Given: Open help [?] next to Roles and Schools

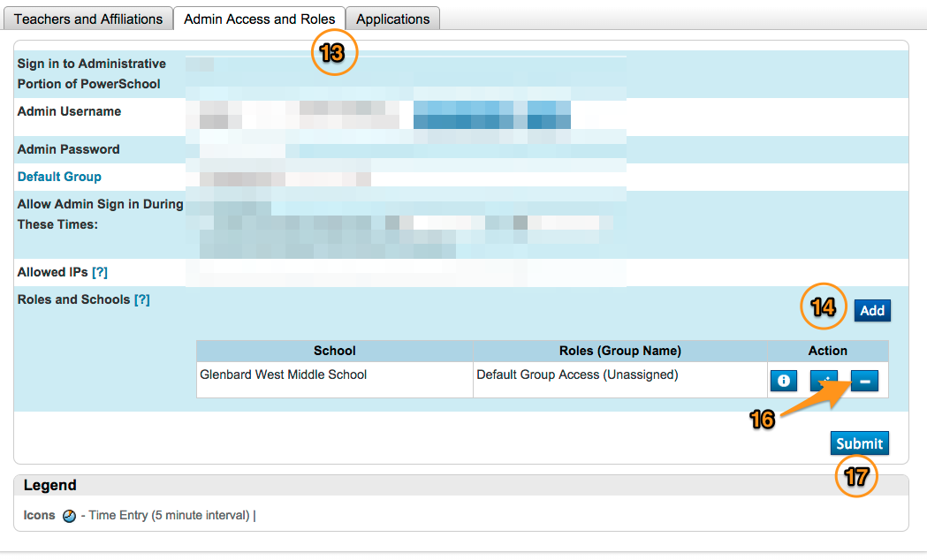Looking at the screenshot, I should pyautogui.click(x=141, y=300).
